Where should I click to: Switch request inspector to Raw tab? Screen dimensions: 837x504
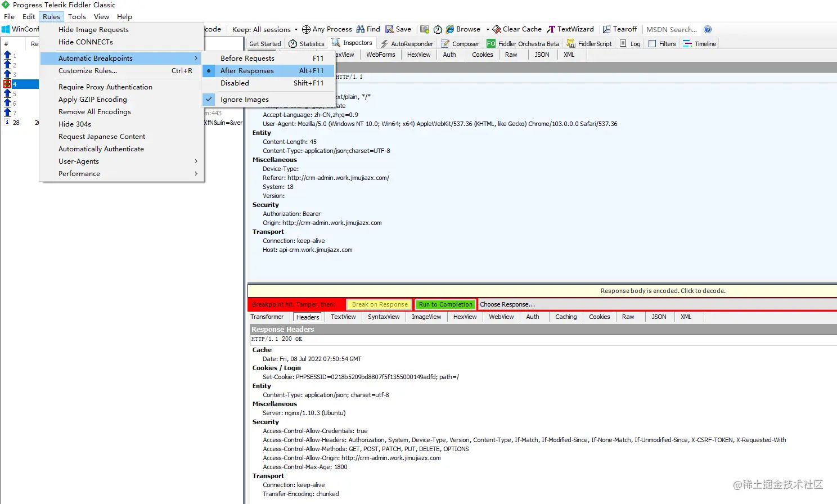click(511, 55)
